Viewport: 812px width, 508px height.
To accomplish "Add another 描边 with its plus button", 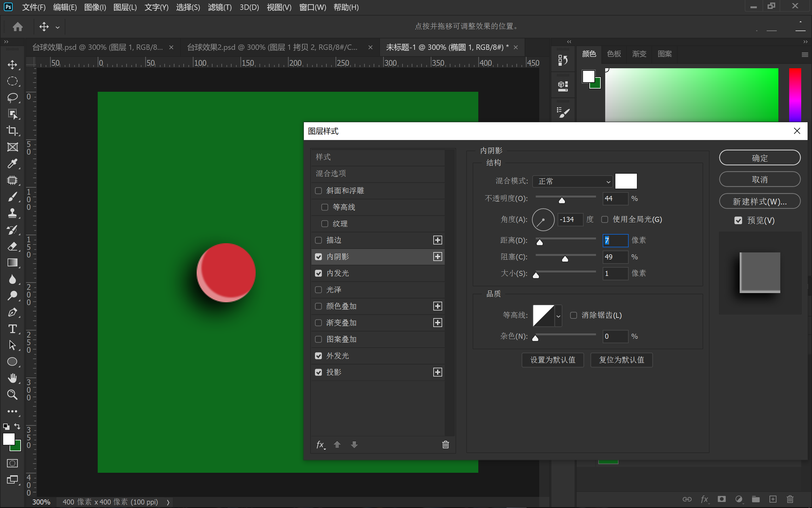I will point(437,240).
